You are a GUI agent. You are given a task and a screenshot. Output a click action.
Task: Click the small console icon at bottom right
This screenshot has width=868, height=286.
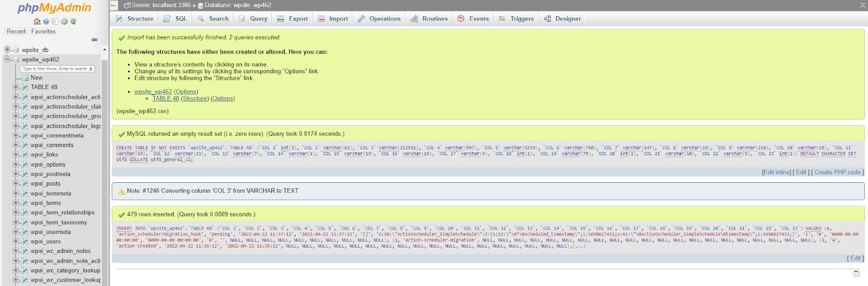(x=857, y=273)
